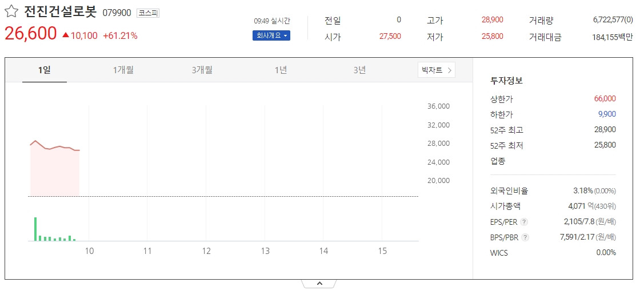Switch to the 3년 chart tab

[359, 70]
